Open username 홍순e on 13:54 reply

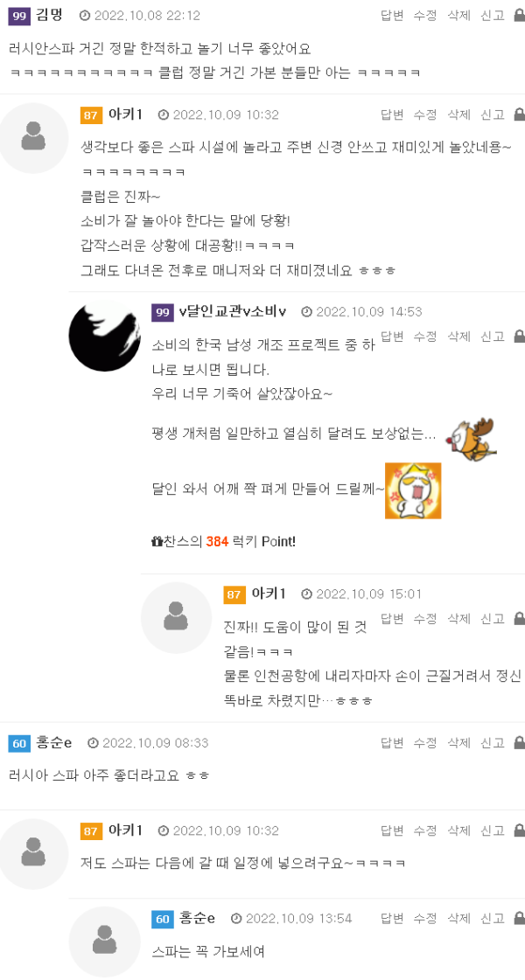(x=197, y=918)
